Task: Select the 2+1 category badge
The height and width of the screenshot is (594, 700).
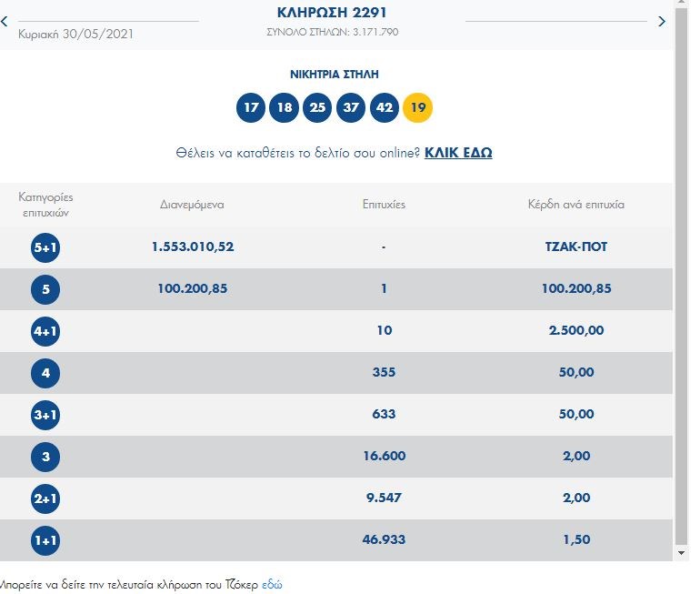Action: point(45,498)
